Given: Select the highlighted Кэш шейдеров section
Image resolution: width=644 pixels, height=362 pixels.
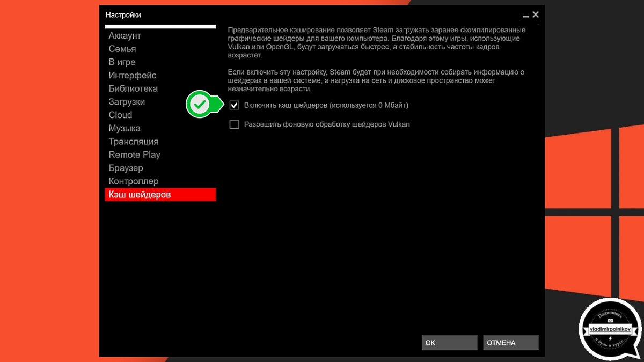Looking at the screenshot, I should click(x=160, y=194).
